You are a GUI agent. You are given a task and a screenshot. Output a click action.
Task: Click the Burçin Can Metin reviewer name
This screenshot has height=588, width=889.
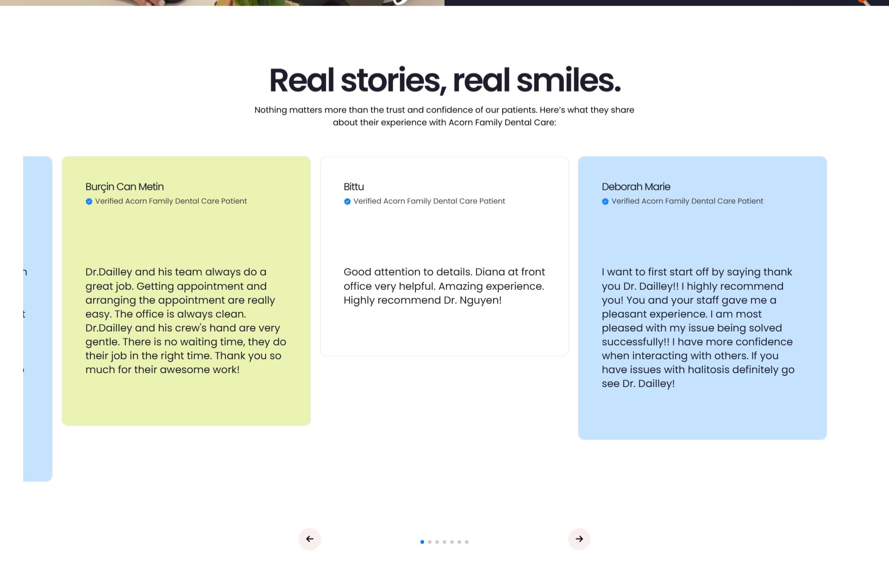pyautogui.click(x=125, y=187)
